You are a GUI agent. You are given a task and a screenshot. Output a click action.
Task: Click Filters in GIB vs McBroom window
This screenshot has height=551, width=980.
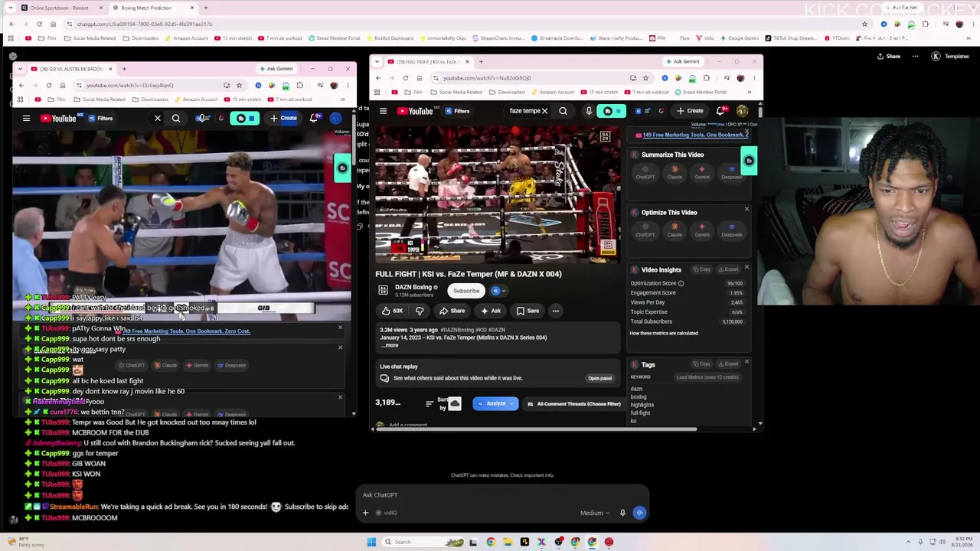tap(100, 119)
